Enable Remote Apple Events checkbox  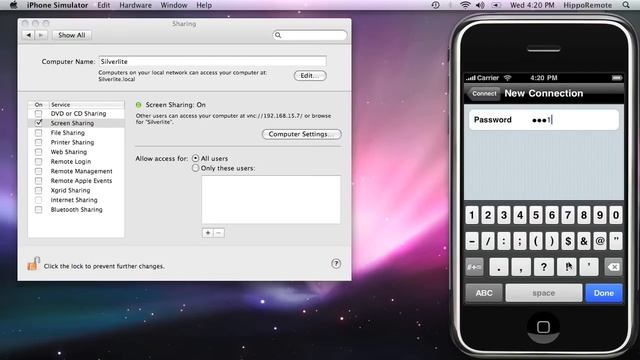pos(38,180)
